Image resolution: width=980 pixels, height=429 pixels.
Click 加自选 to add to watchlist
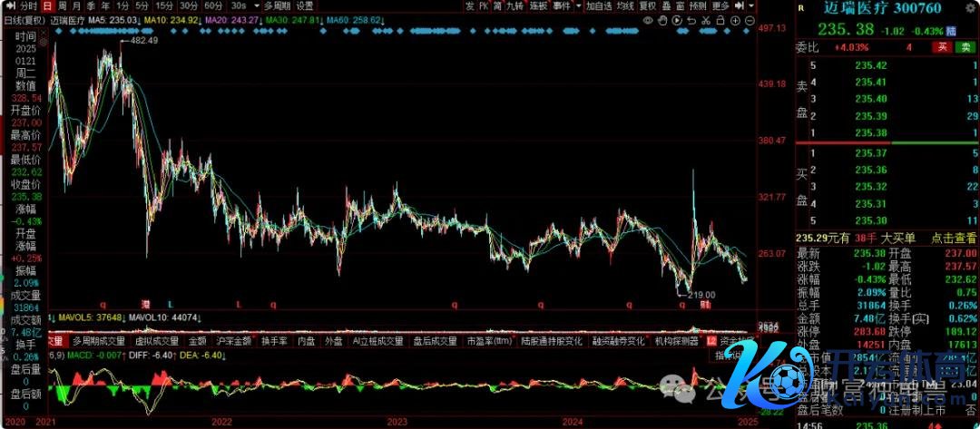point(599,5)
